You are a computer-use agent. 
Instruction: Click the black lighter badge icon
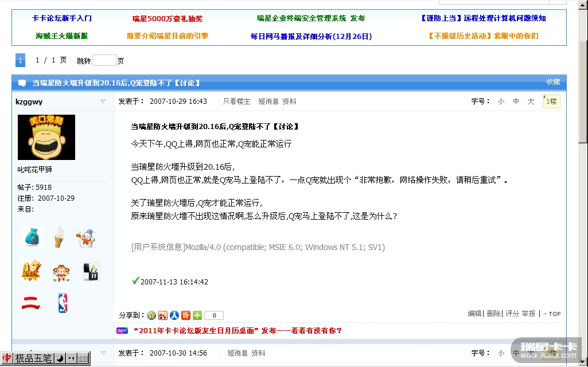(x=91, y=271)
